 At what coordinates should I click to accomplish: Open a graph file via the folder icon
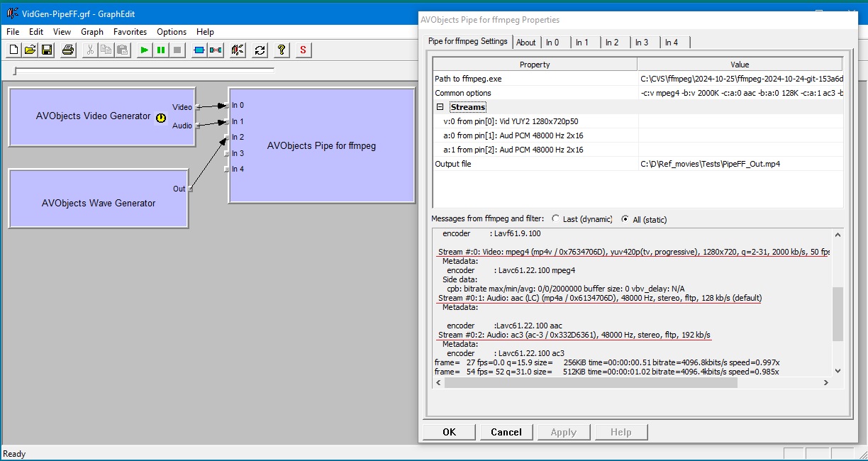point(30,50)
